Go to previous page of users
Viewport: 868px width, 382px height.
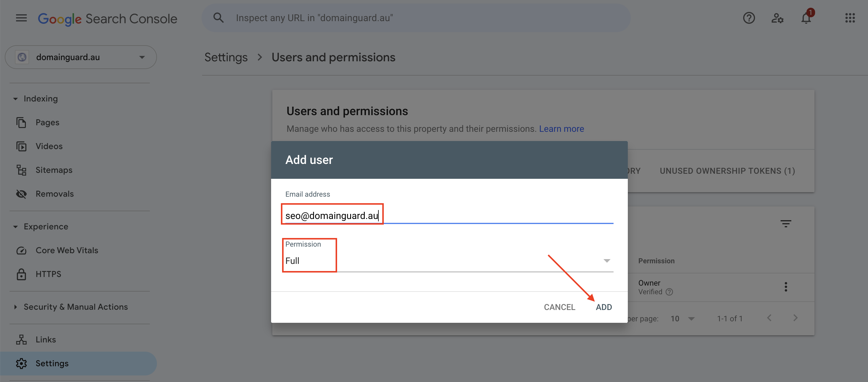point(769,318)
